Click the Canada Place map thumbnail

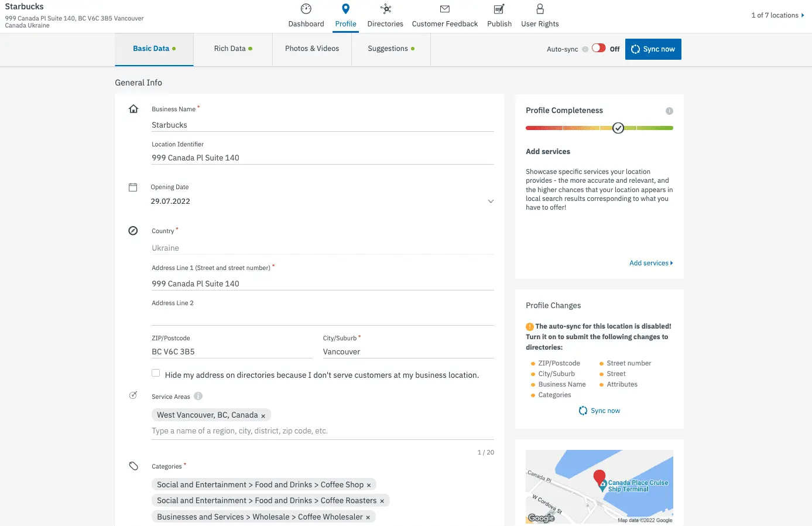(x=599, y=487)
